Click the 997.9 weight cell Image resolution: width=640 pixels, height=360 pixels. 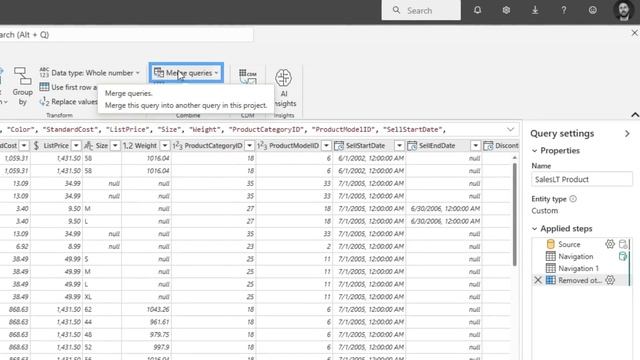[146, 347]
